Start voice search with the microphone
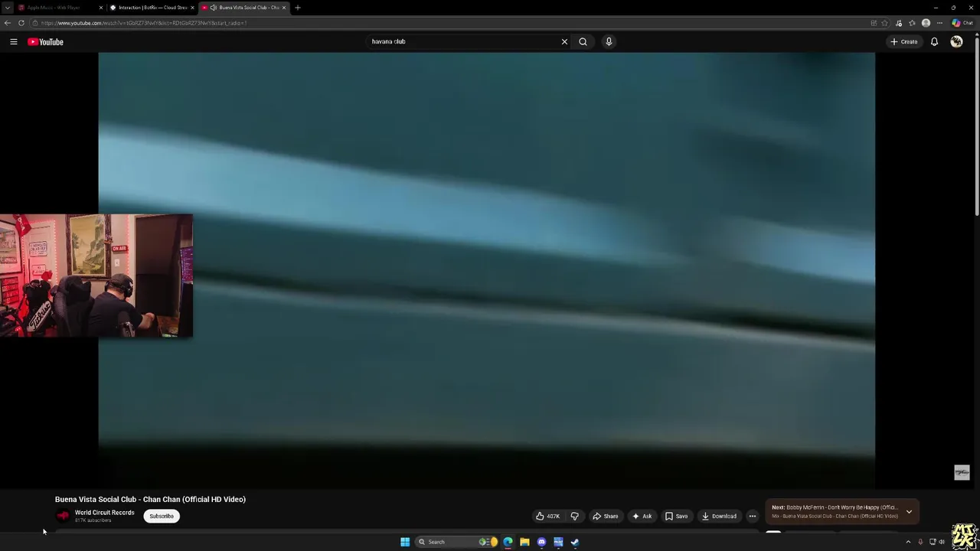The height and width of the screenshot is (551, 980). (x=609, y=41)
